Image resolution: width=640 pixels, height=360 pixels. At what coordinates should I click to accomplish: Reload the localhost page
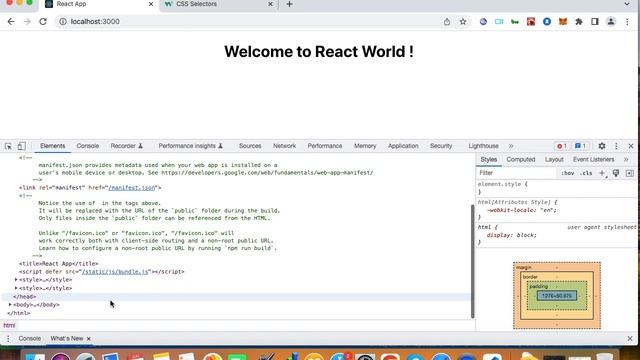(43, 22)
